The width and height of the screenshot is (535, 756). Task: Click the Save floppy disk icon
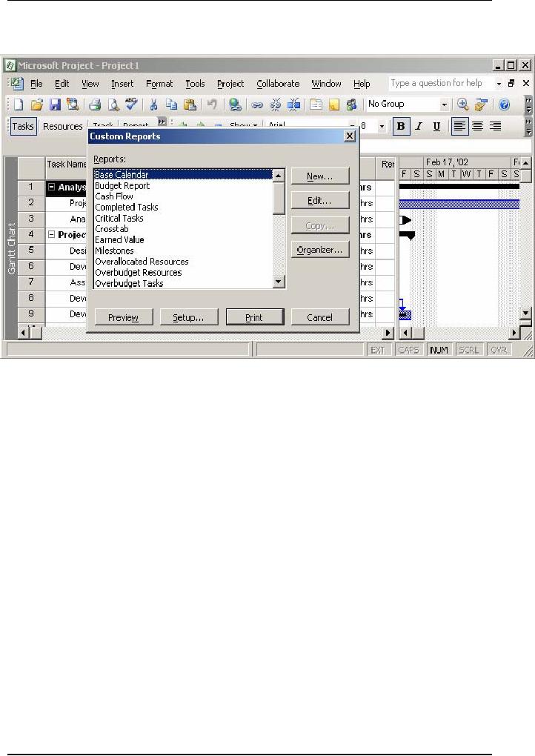tap(55, 105)
